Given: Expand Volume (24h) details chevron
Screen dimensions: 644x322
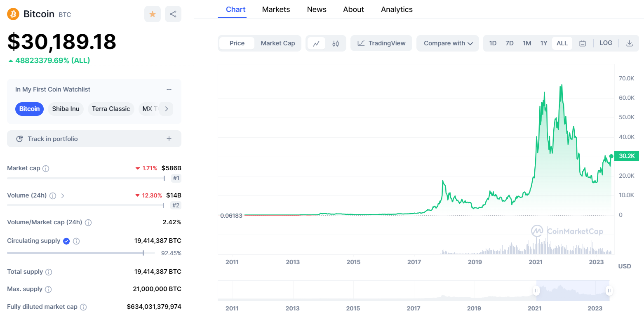Looking at the screenshot, I should pos(63,196).
